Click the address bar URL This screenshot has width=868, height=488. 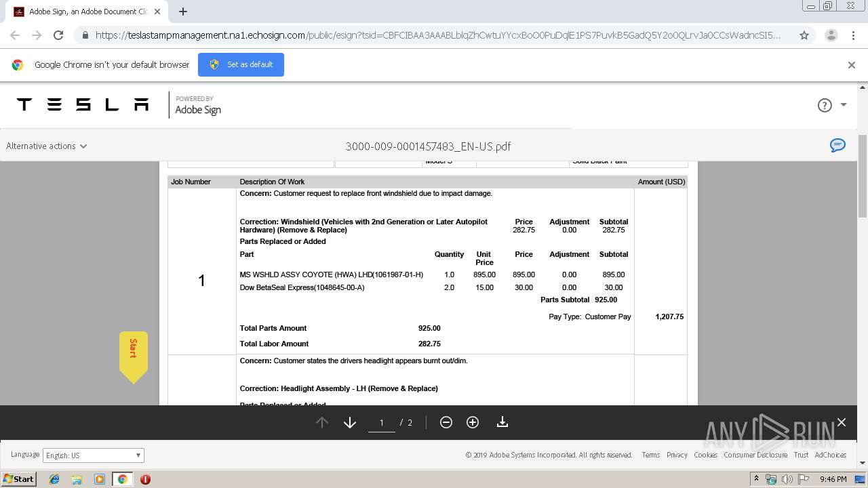pos(437,35)
